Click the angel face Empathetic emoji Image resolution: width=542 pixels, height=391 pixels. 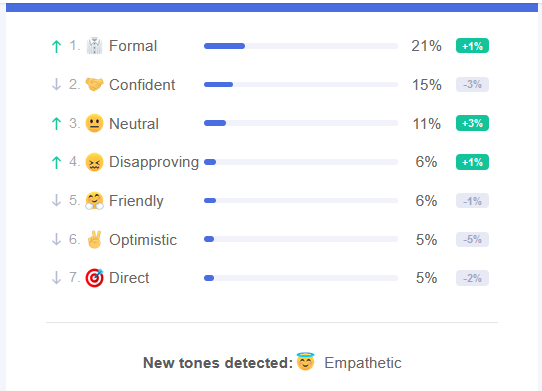coord(306,361)
